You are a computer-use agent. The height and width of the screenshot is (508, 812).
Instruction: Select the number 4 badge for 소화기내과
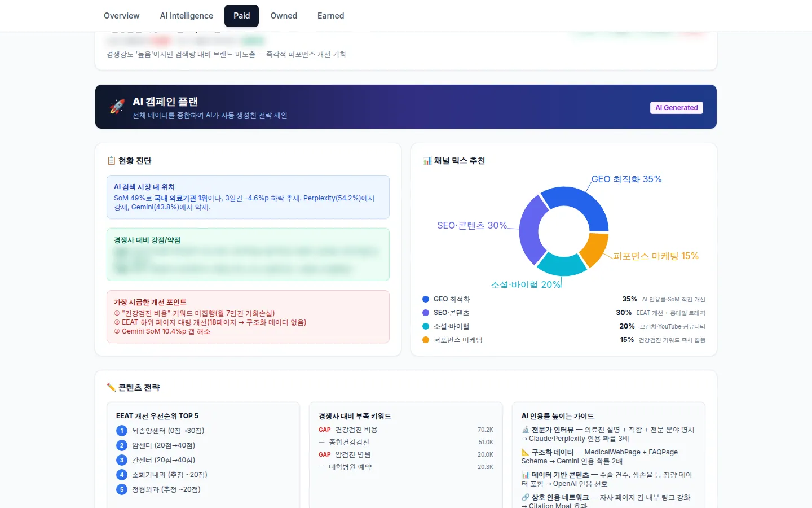[122, 475]
